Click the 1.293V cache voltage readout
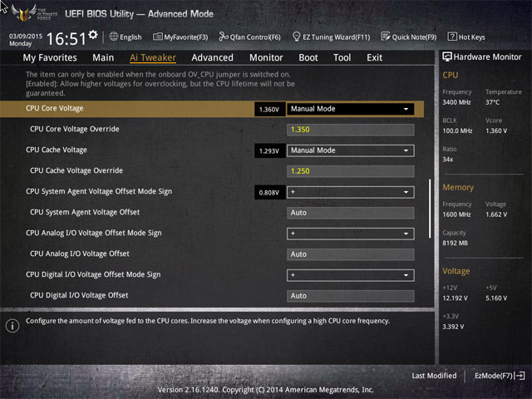This screenshot has width=532, height=399. (269, 151)
